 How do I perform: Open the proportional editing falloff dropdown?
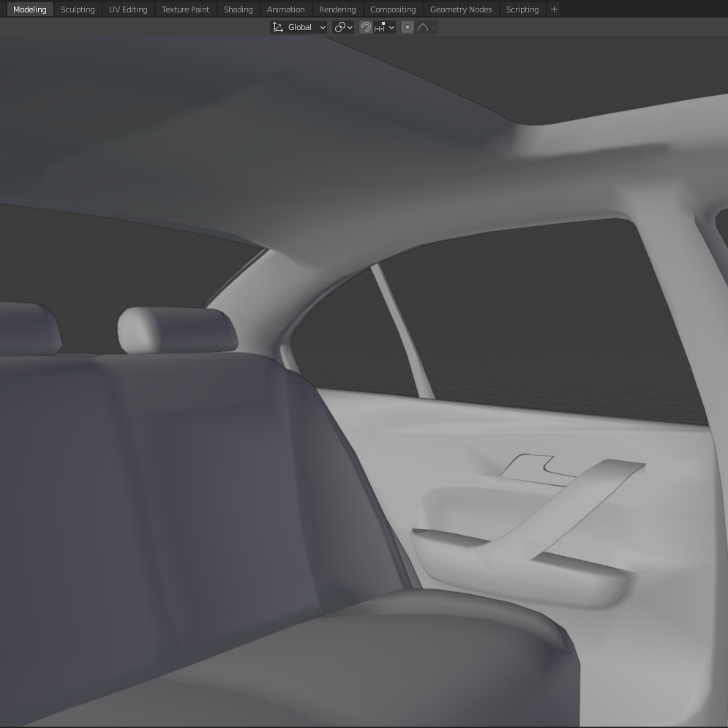[427, 27]
